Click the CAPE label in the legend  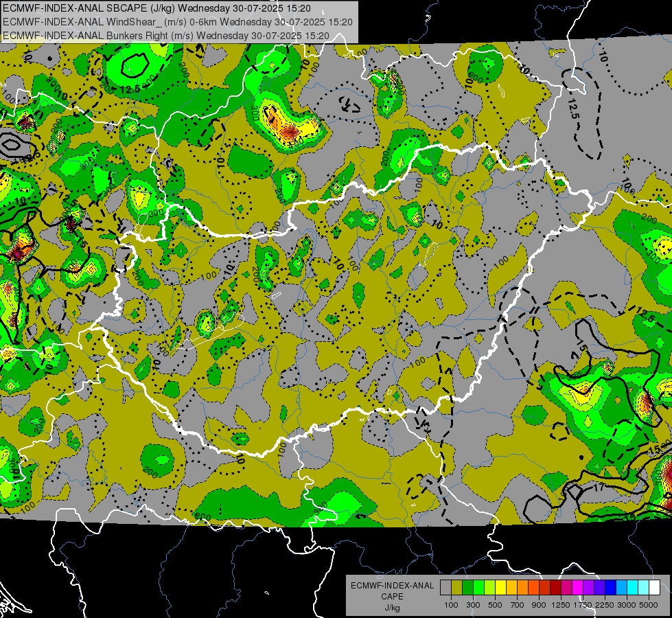click(392, 597)
